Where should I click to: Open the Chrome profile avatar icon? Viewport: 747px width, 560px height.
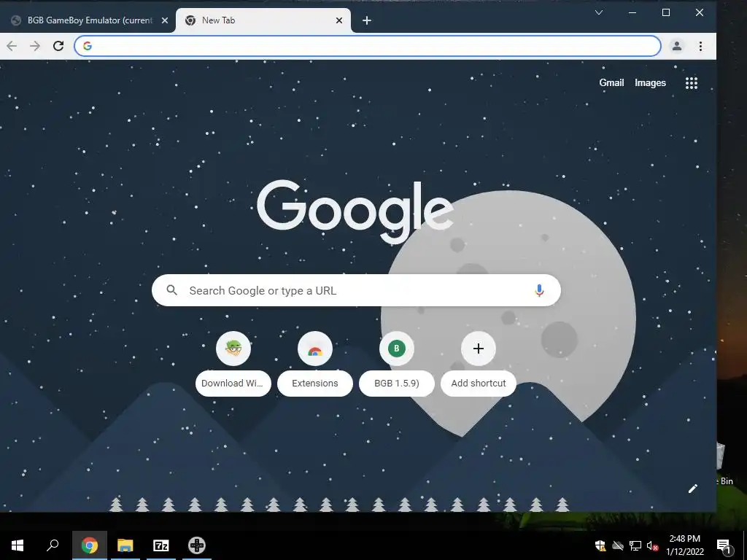pyautogui.click(x=676, y=46)
